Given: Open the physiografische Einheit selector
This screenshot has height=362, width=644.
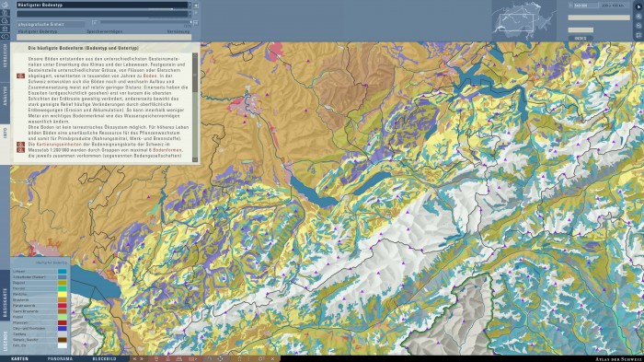Looking at the screenshot, I should 51,24.
